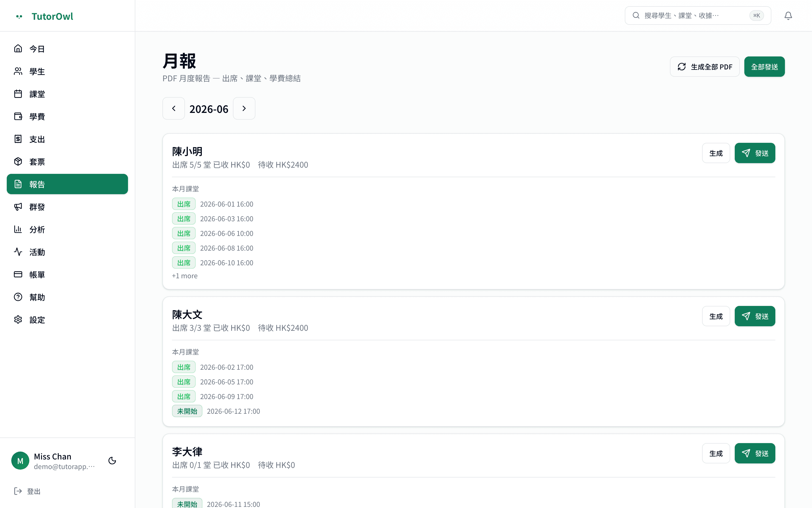The width and height of the screenshot is (812, 508).
Task: Click 出席 badge for 2026-06-02 17:00
Action: 184,367
